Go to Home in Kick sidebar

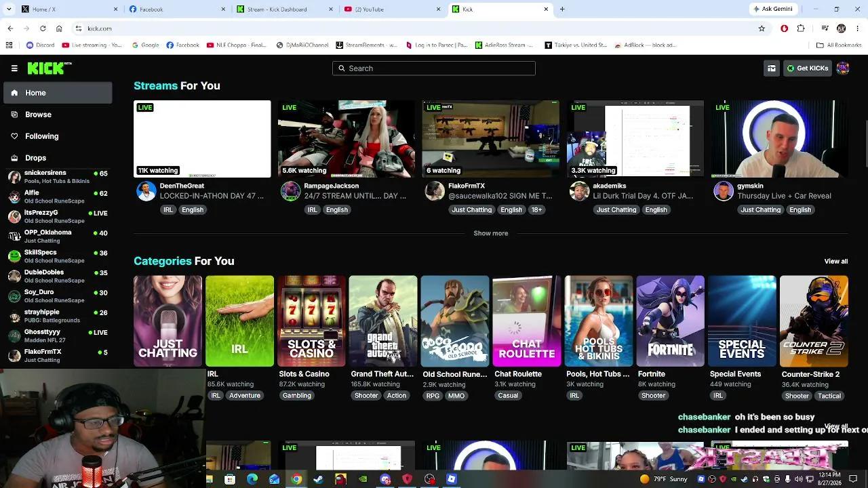(58, 93)
